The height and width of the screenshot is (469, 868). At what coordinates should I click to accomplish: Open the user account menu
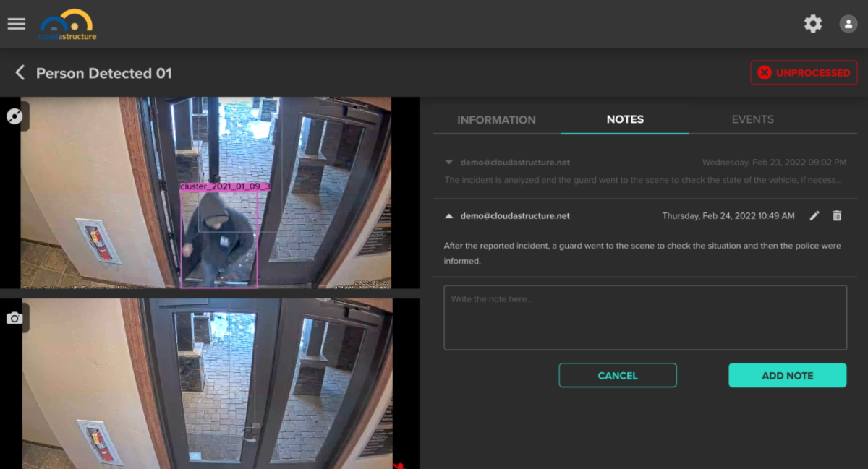[848, 23]
